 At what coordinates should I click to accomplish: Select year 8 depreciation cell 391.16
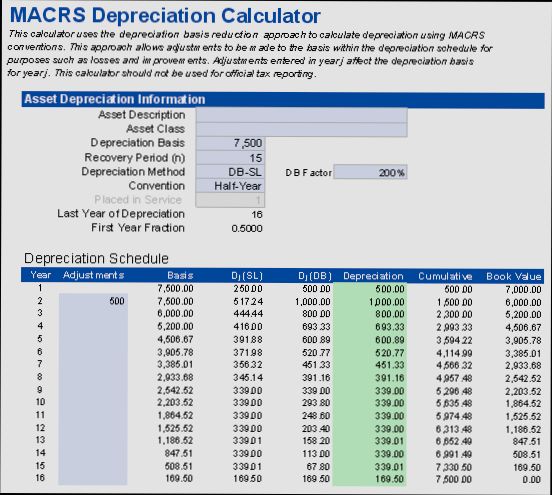point(370,378)
